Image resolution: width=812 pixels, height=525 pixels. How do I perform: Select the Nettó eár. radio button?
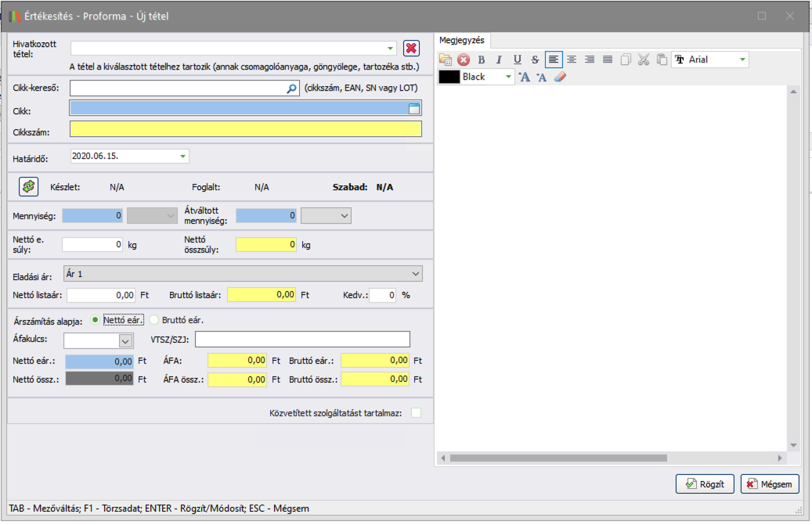pos(96,320)
